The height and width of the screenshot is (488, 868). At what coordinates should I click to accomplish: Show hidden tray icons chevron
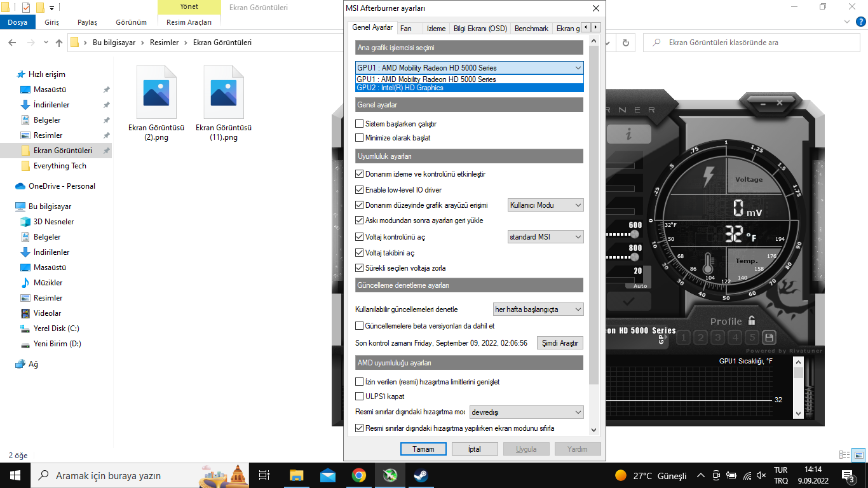pos(701,476)
